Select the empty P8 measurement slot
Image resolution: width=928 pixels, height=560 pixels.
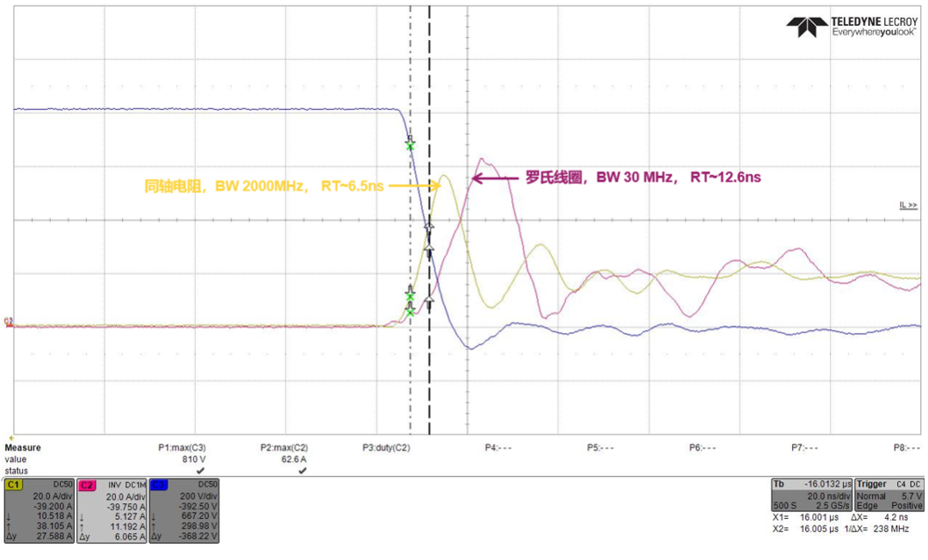coord(907,447)
